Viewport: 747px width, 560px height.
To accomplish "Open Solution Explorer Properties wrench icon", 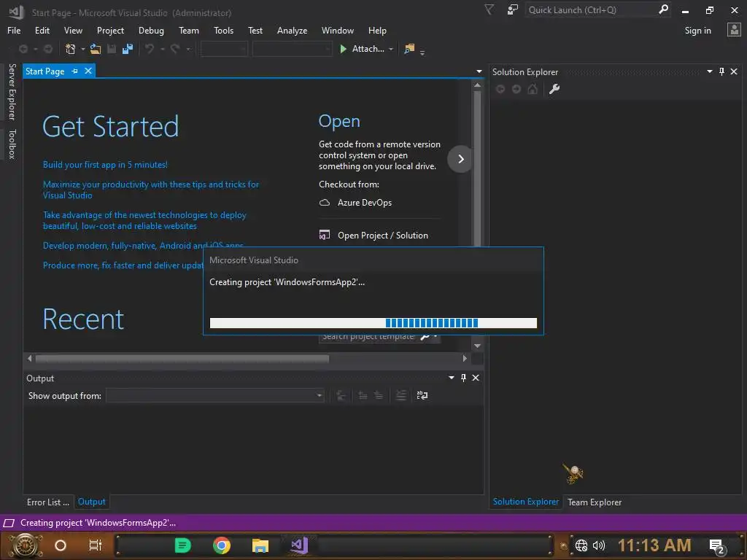I will [554, 89].
